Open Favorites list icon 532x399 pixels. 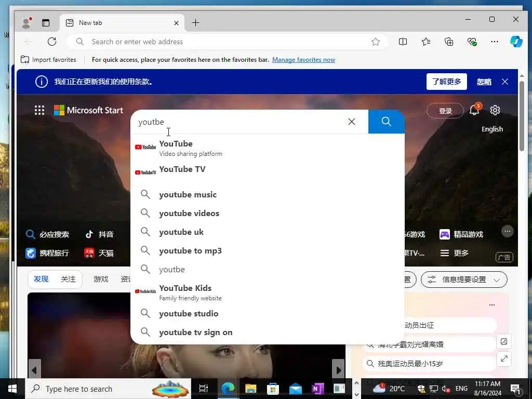click(x=426, y=42)
